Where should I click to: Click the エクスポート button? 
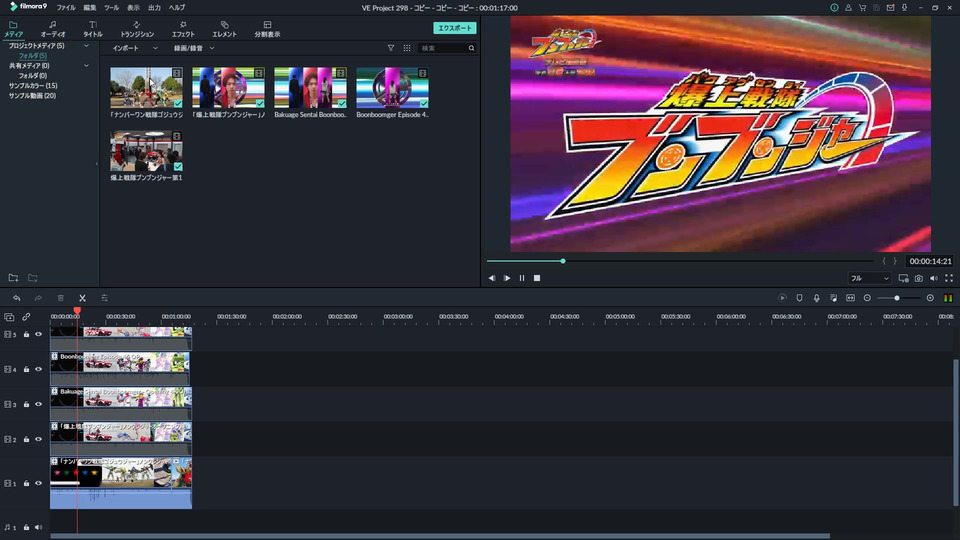[454, 28]
